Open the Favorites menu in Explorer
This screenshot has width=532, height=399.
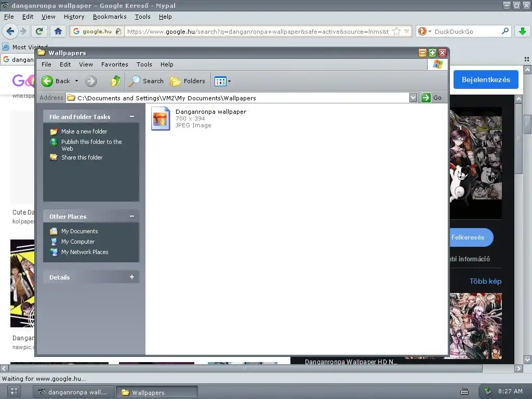coord(115,64)
